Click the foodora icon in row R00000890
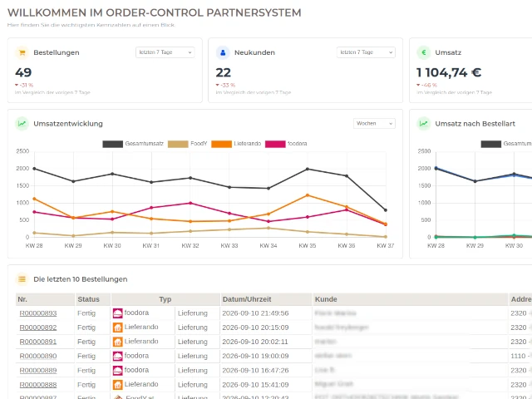The width and height of the screenshot is (532, 399). click(118, 356)
